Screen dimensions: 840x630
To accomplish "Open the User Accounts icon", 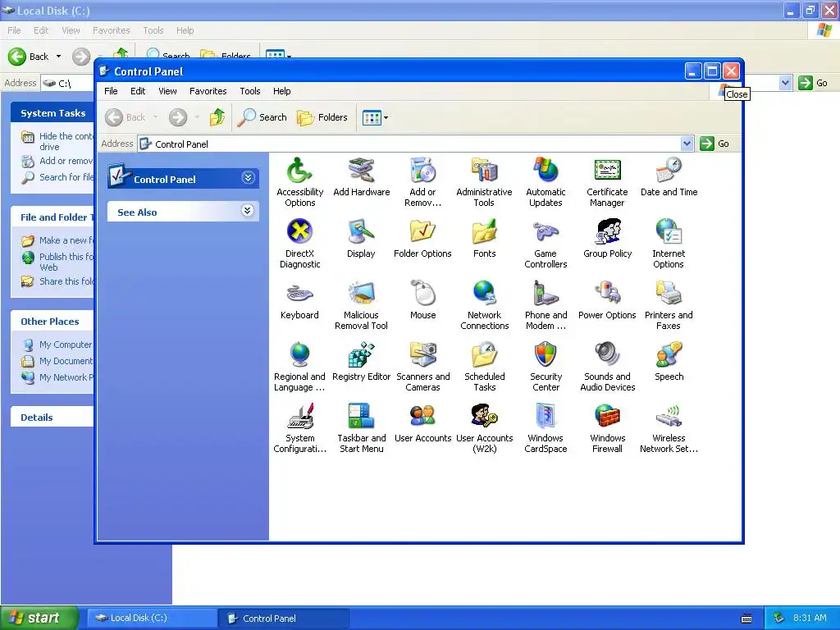I will (422, 417).
